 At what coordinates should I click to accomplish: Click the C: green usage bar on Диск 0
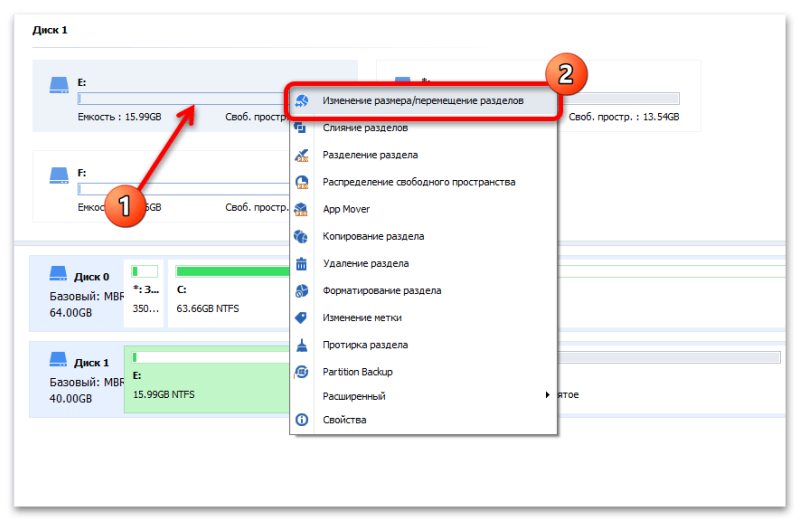[x=233, y=271]
